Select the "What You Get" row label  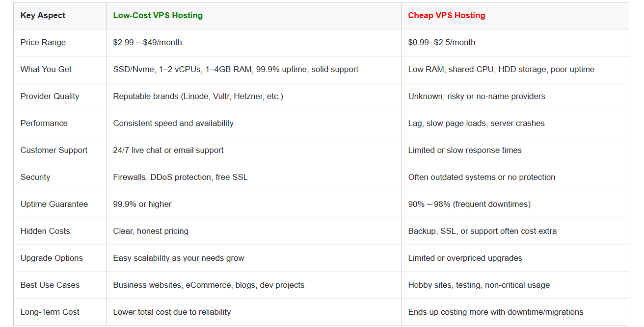pyautogui.click(x=46, y=69)
